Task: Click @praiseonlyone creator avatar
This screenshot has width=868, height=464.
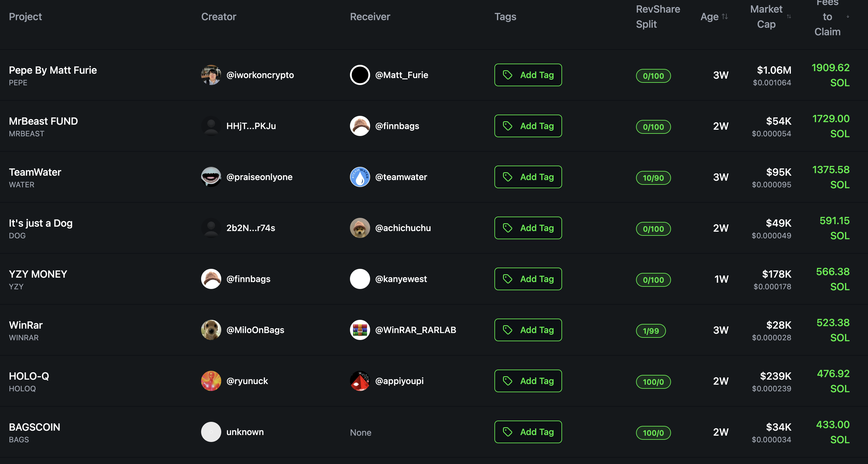Action: tap(211, 177)
